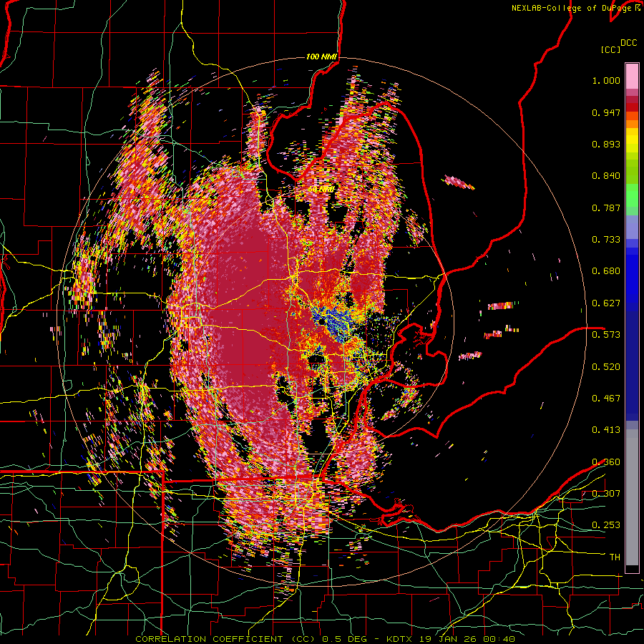Image resolution: width=644 pixels, height=644 pixels.
Task: Click the 1.000 value on the color scale
Action: (x=606, y=80)
